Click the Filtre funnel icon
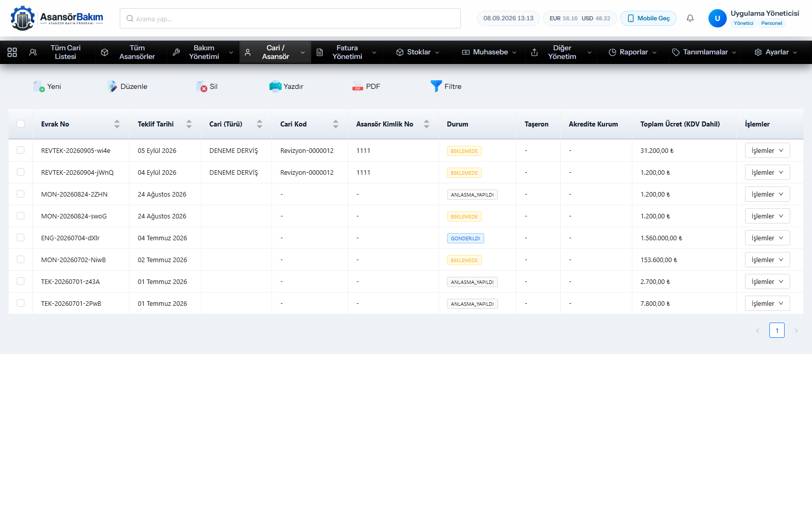812x508 pixels. [x=436, y=86]
